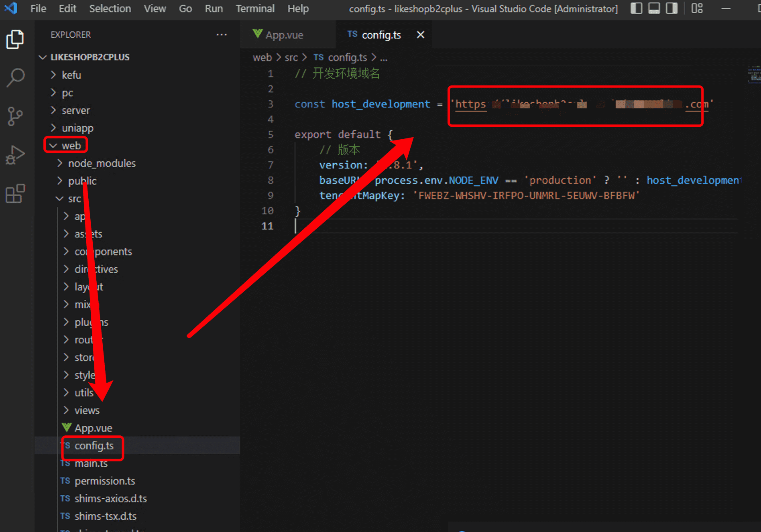Select the config.ts editor tab
Screen dimensions: 761x532
coord(381,35)
